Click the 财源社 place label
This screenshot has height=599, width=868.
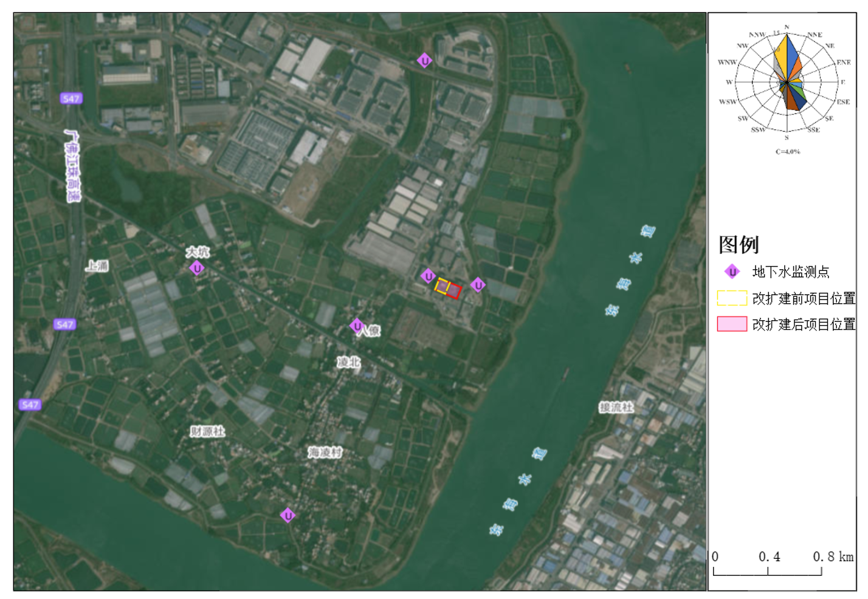point(207,431)
